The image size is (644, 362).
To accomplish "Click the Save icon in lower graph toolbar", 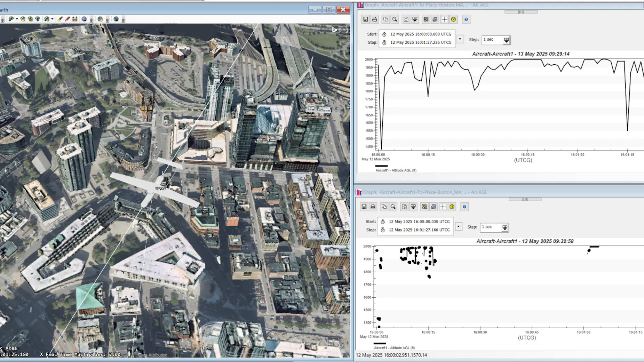I will tap(364, 207).
